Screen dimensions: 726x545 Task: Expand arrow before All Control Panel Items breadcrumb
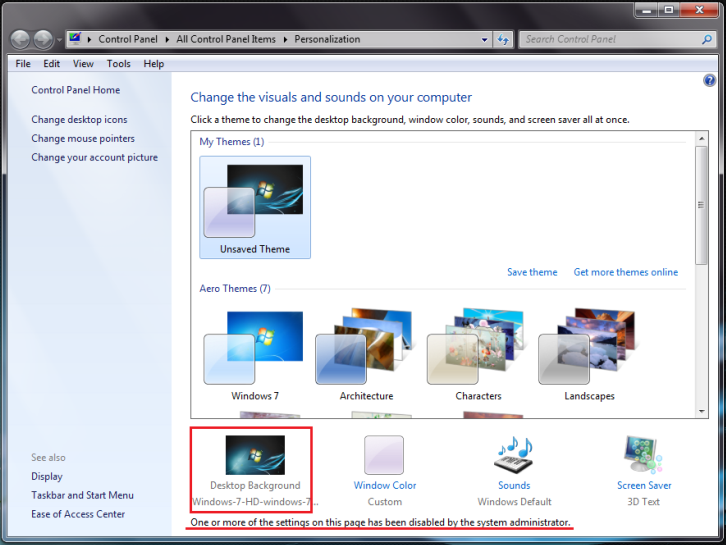pyautogui.click(x=167, y=39)
